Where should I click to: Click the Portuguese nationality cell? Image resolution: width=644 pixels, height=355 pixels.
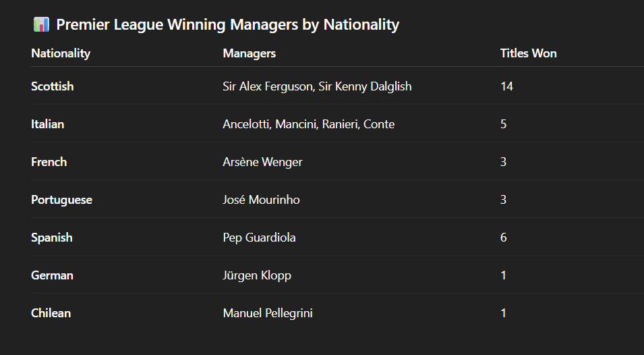coord(61,200)
